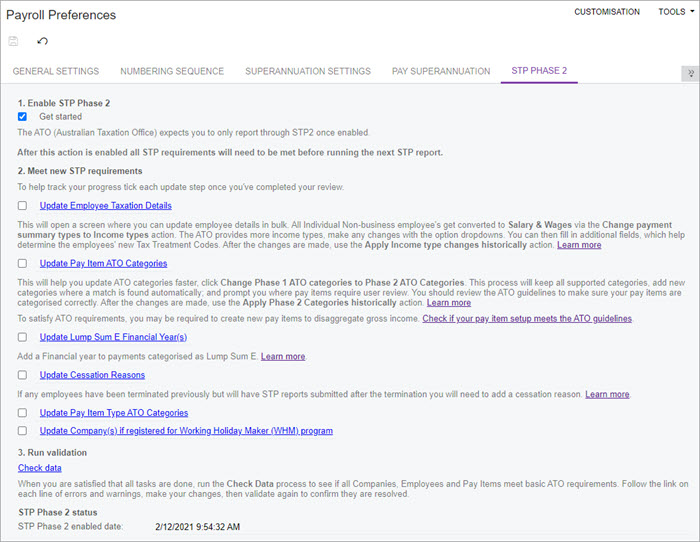Click the Undo arrow icon
Image resolution: width=700 pixels, height=542 pixels.
coord(42,41)
